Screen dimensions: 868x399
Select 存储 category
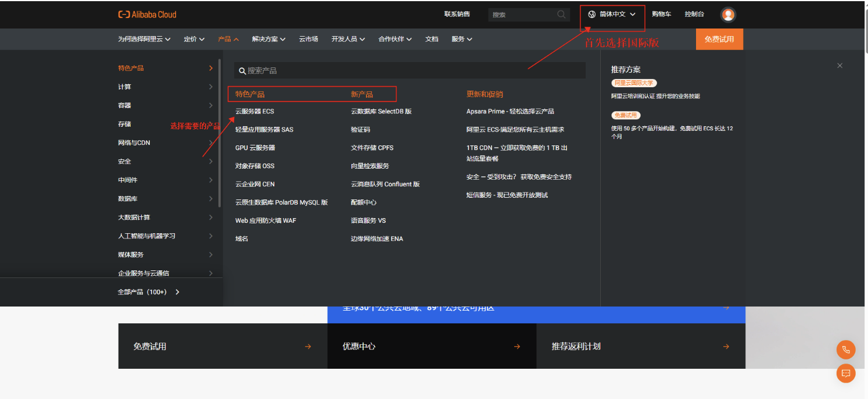166,124
